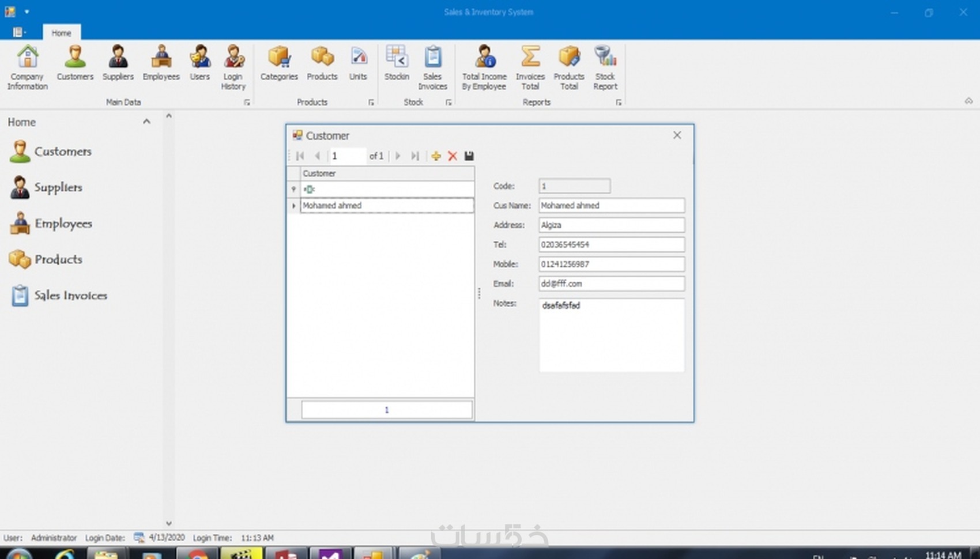
Task: Click the Login History ribbon icon
Action: click(x=233, y=67)
